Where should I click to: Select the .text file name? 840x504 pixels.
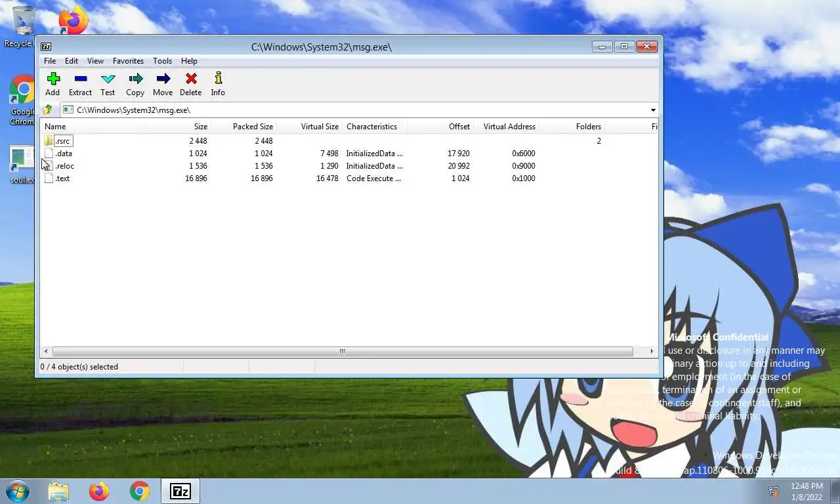(63, 178)
